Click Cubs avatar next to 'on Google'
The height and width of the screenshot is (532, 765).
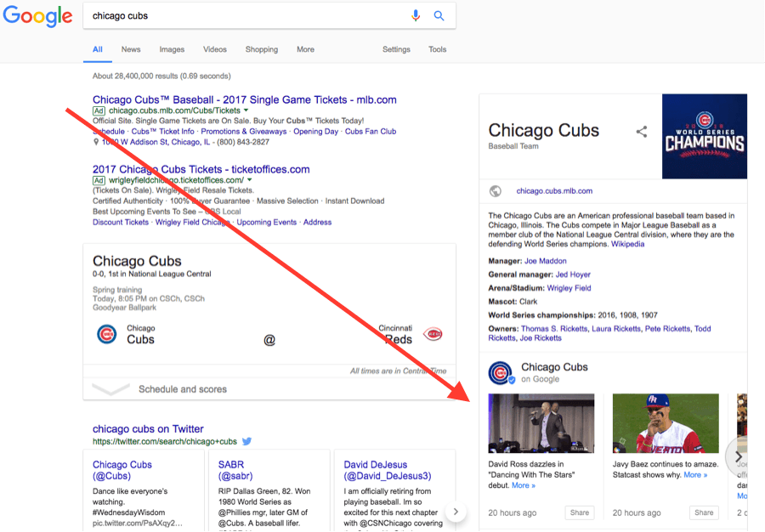(501, 373)
